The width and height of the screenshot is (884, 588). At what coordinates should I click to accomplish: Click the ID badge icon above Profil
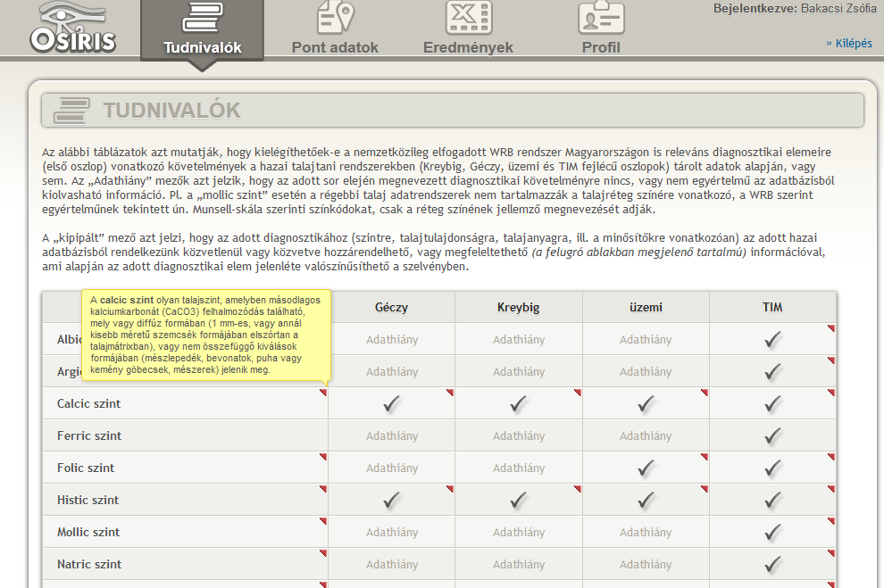coord(601,18)
